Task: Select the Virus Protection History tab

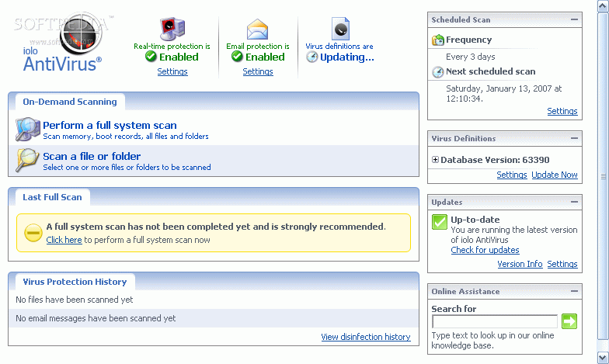Action: [x=75, y=282]
